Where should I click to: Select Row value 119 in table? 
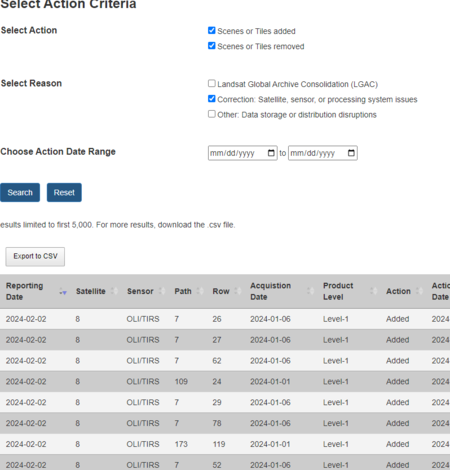(x=219, y=444)
